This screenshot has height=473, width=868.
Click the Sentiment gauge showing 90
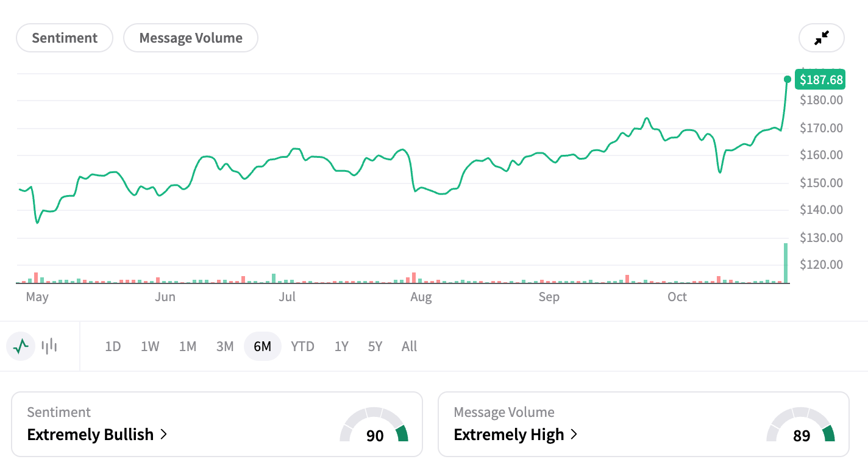374,425
